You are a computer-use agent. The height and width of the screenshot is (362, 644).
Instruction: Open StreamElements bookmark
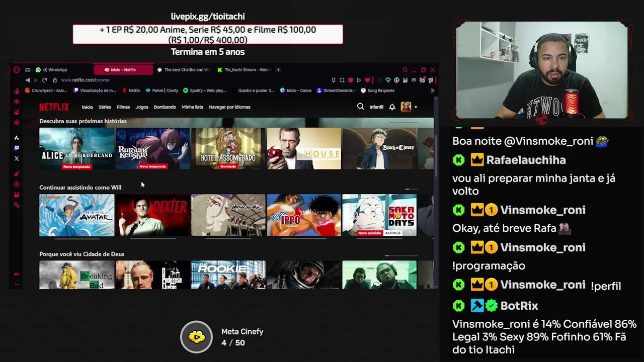click(336, 90)
